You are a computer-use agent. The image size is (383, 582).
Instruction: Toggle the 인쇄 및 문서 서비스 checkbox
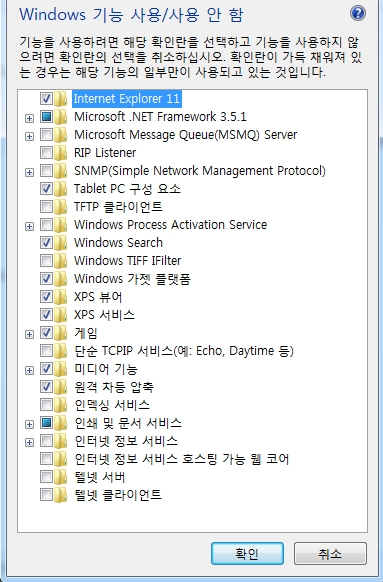coord(46,422)
